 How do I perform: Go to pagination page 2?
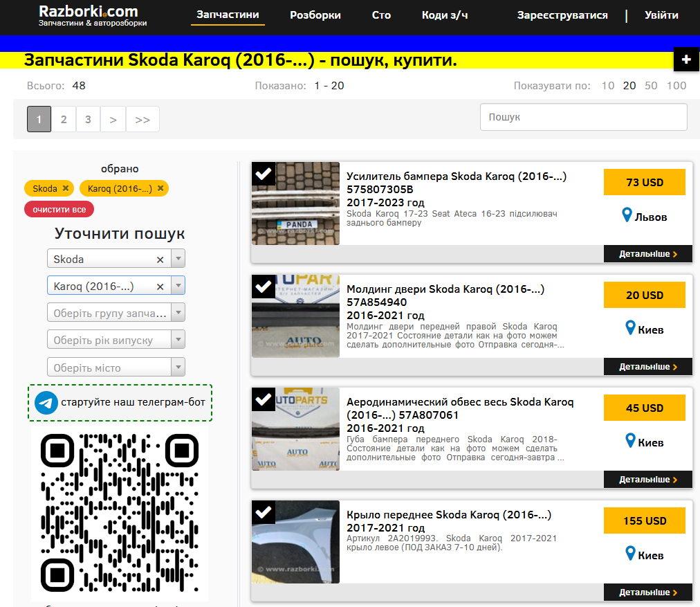pyautogui.click(x=64, y=119)
